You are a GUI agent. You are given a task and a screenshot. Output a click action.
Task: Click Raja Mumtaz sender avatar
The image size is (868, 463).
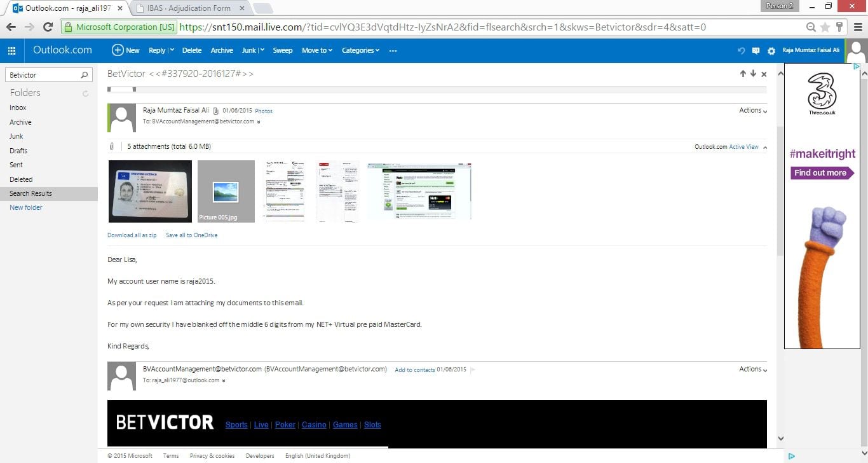122,118
